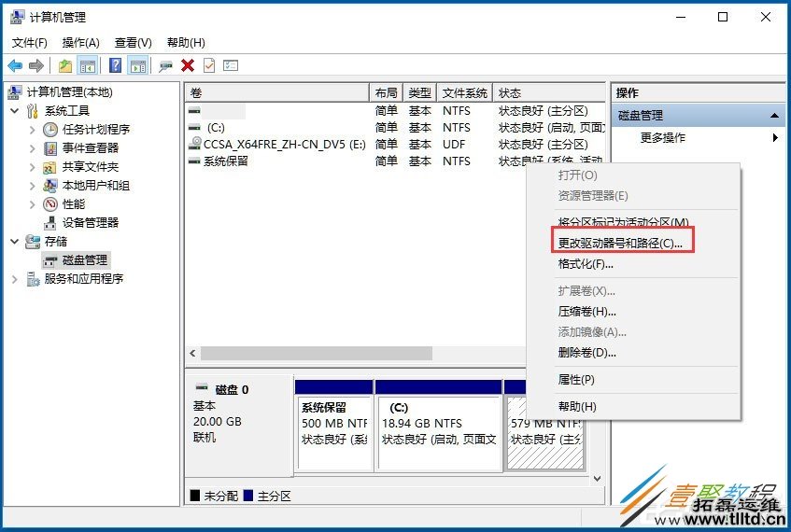Collapse the 系统工具 tree node
The height and width of the screenshot is (532, 791).
[x=15, y=111]
